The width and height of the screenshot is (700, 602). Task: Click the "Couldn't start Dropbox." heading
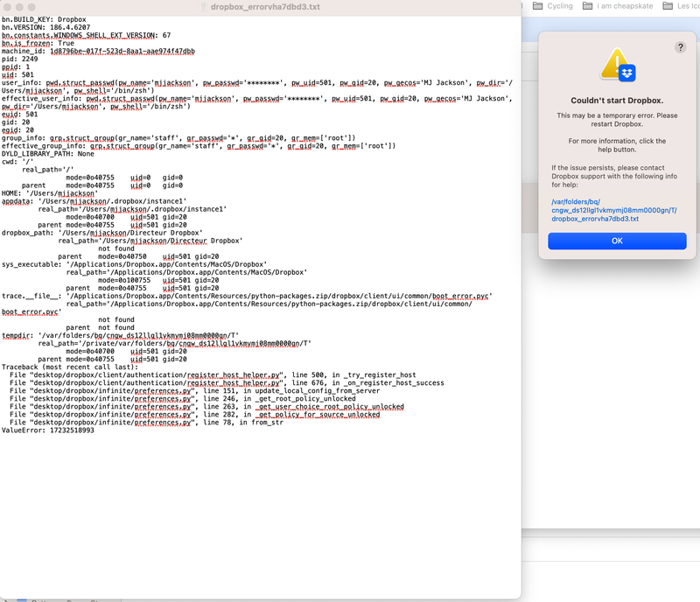[617, 101]
